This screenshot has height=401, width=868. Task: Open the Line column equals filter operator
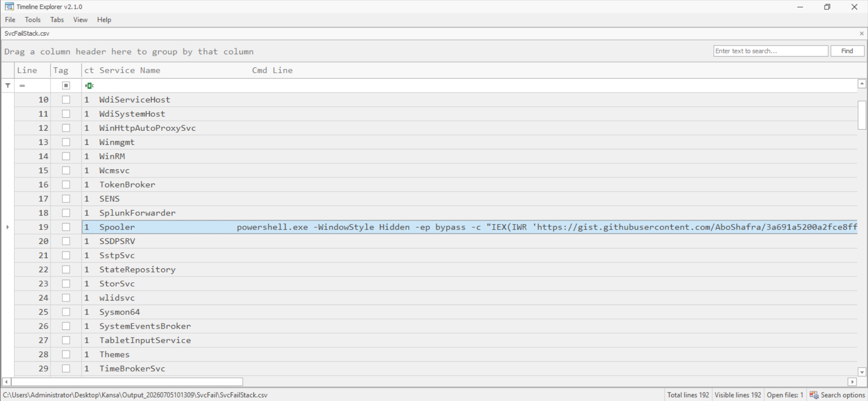(22, 86)
